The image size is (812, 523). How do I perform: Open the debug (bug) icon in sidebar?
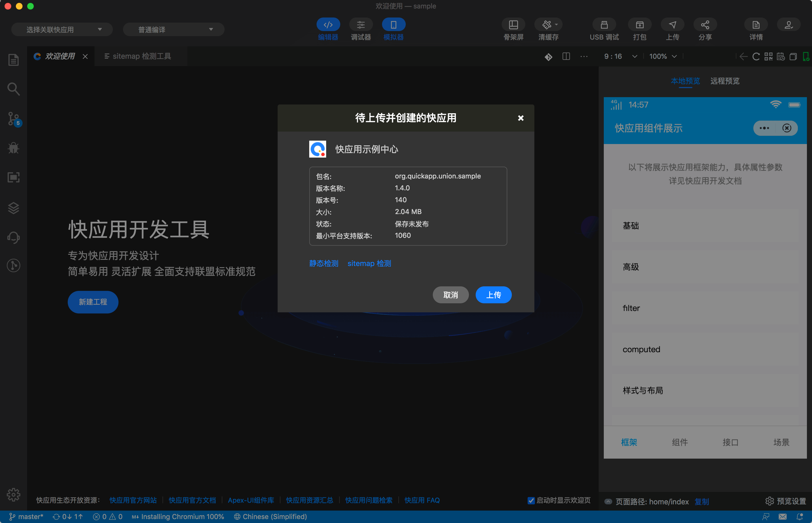click(x=13, y=148)
